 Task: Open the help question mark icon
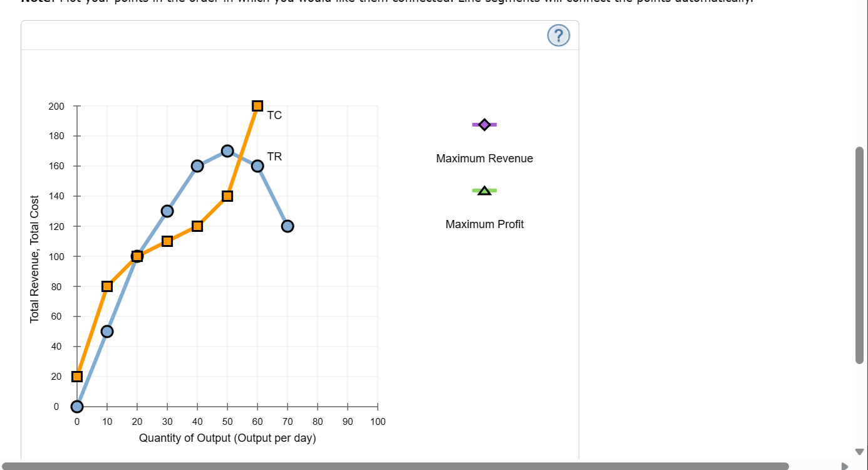click(558, 35)
